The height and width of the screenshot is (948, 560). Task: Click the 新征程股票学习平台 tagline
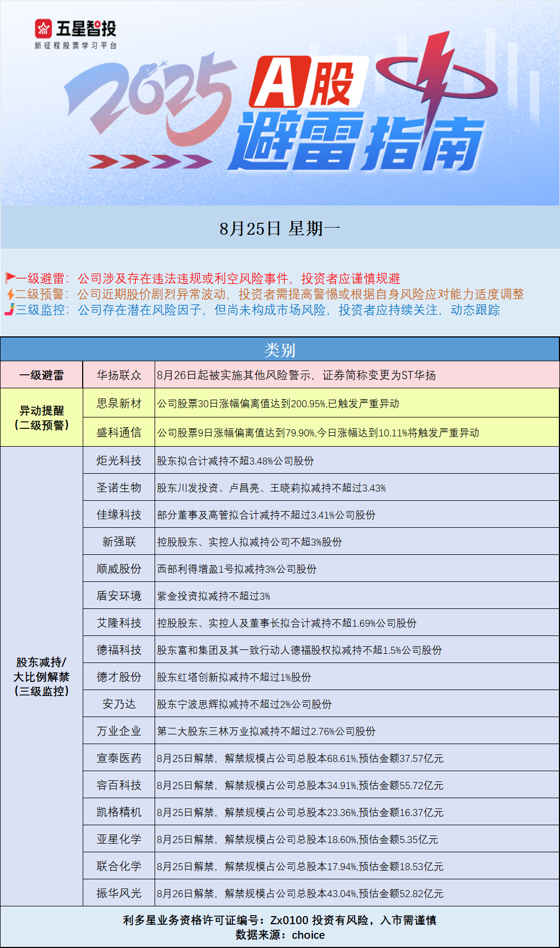pyautogui.click(x=75, y=45)
